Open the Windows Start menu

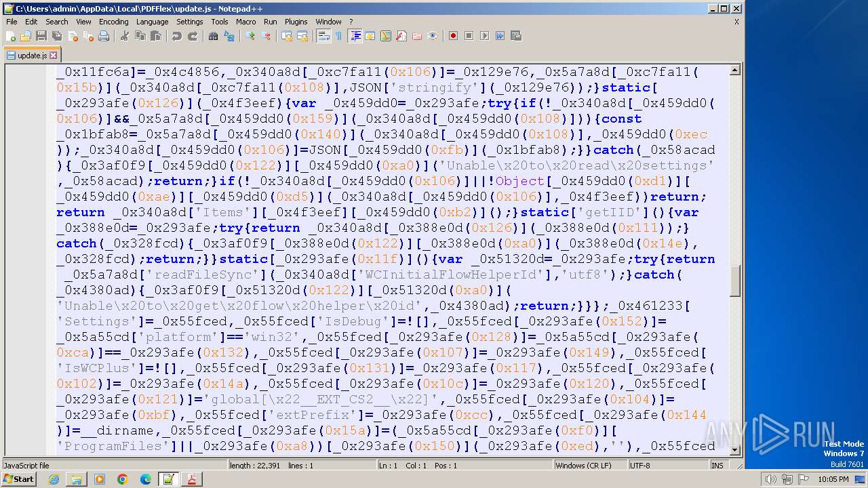[x=18, y=479]
